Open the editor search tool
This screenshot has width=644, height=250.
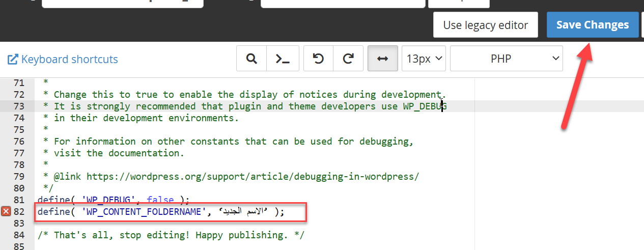click(x=251, y=59)
